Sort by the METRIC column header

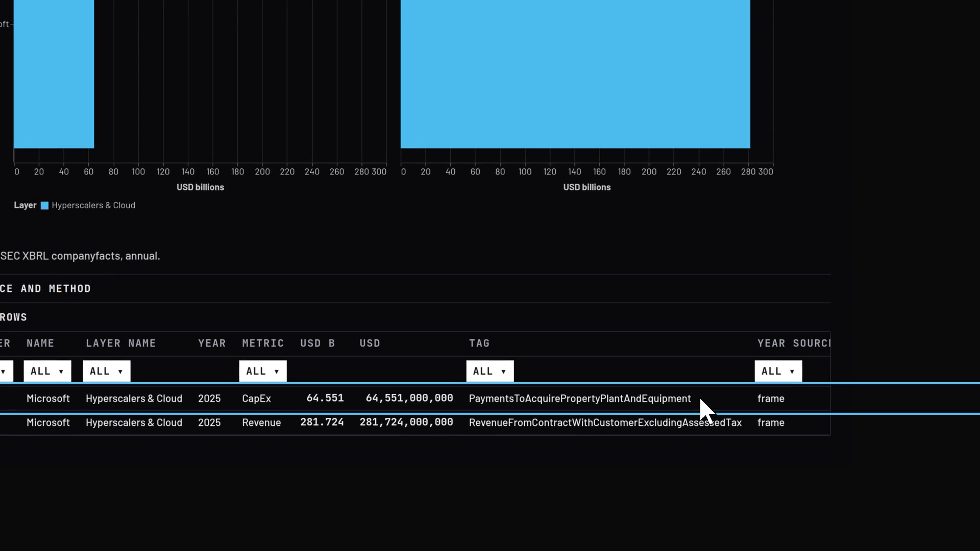[x=263, y=343]
